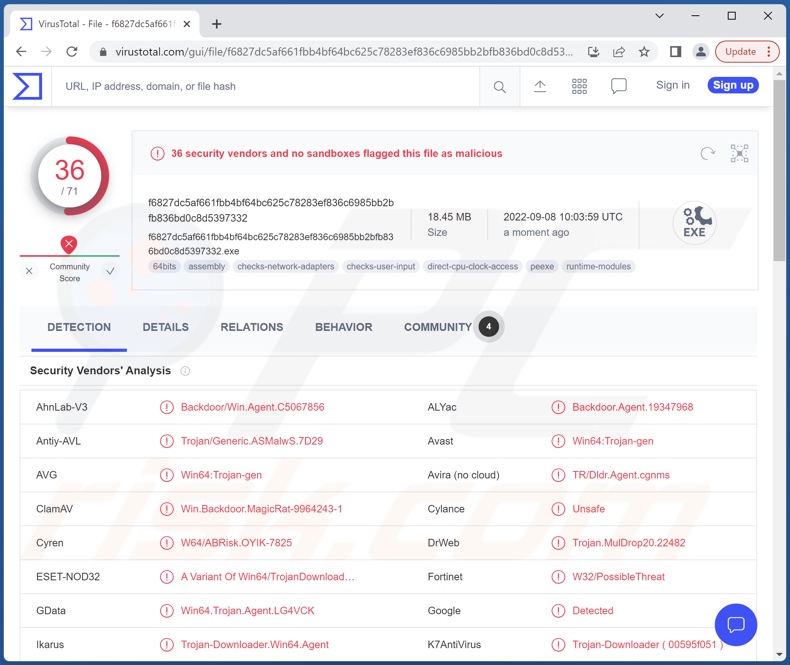Open the Chrome profile avatar
The height and width of the screenshot is (665, 790).
(701, 51)
